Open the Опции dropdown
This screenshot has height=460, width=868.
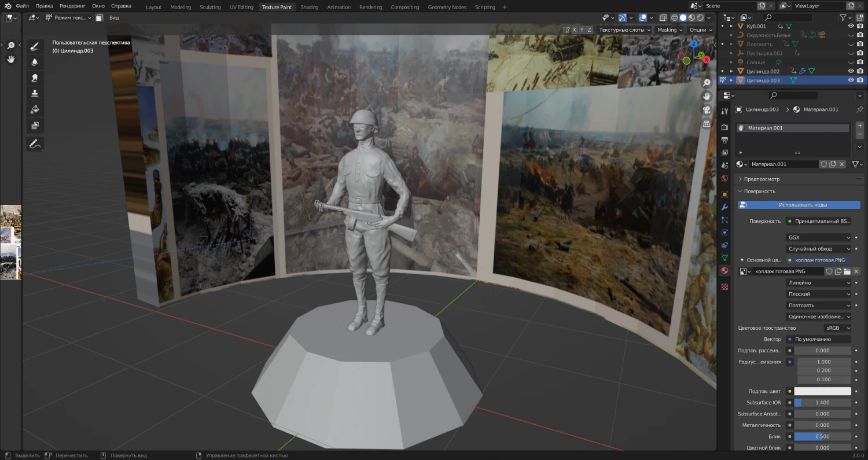701,30
